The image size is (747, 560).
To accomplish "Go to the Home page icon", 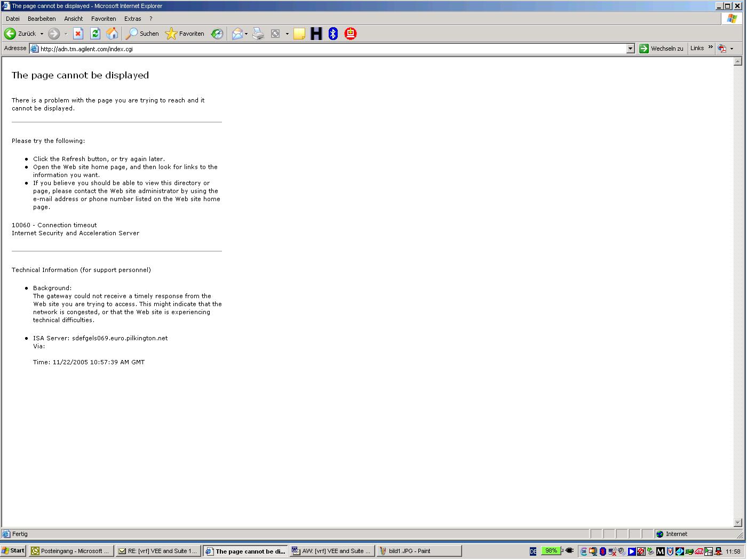I will 112,34.
